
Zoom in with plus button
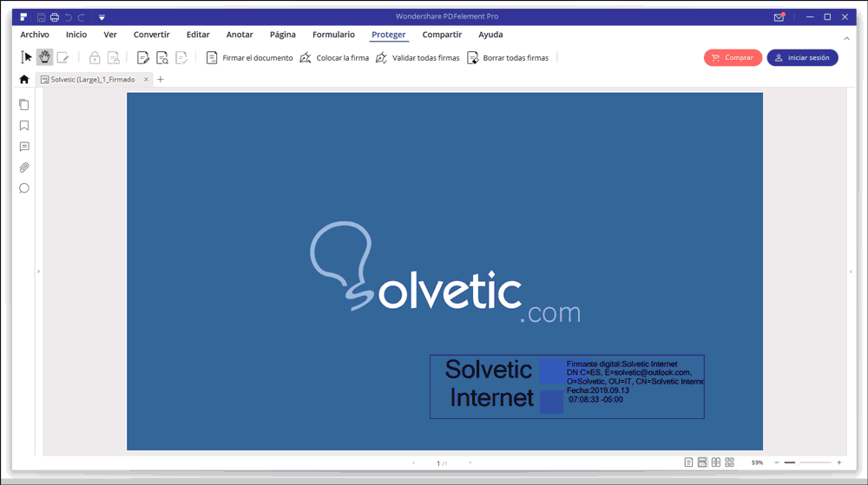click(839, 462)
